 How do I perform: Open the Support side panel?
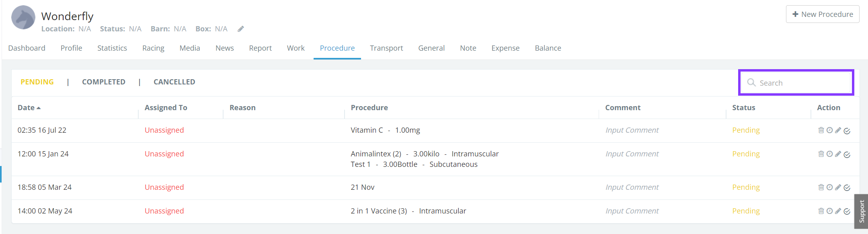tap(861, 211)
